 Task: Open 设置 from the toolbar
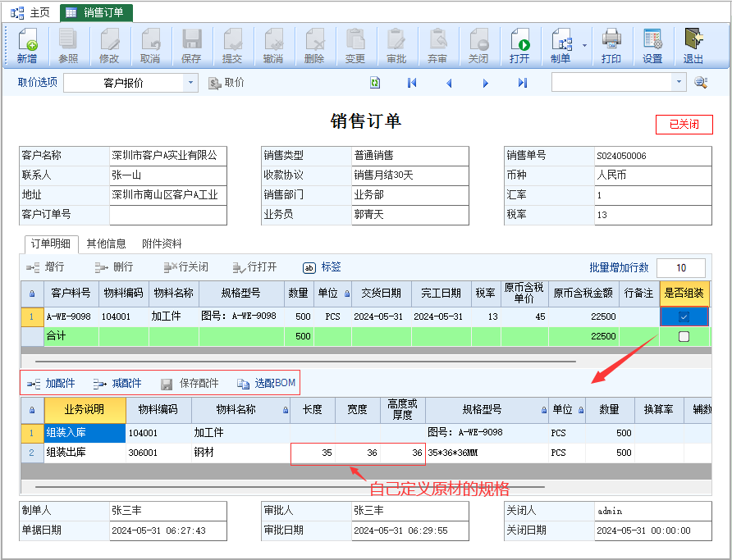(652, 46)
